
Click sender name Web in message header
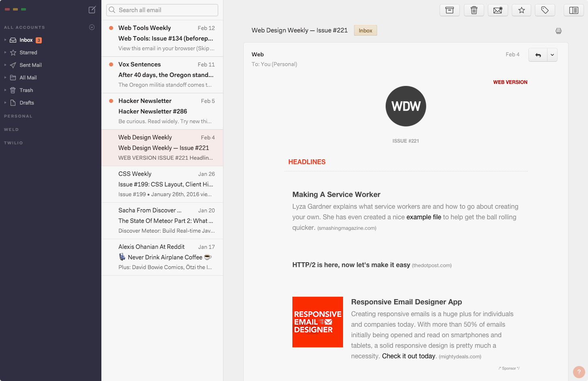click(258, 54)
